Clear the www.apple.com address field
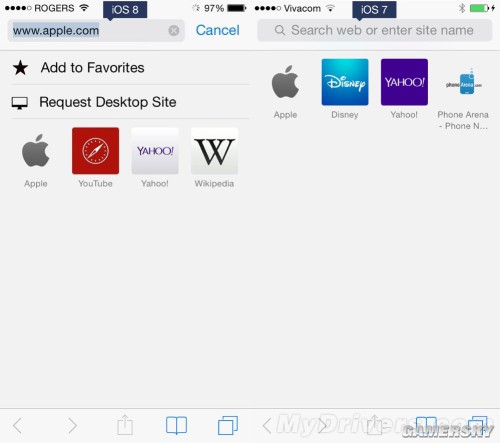The image size is (500, 443). 174,31
